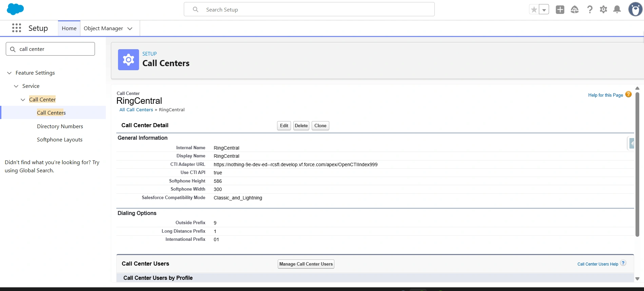Click the Favorites star icon
Screen dimensions: 644x291
coord(534,9)
